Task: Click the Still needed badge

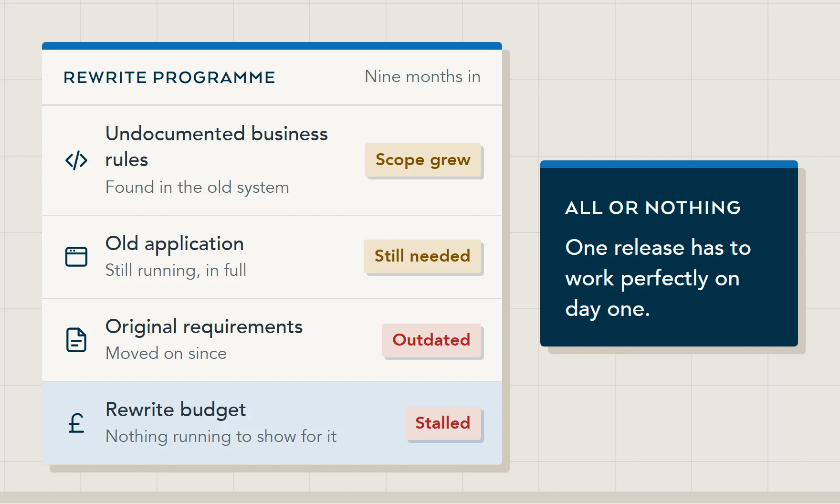Action: [422, 256]
